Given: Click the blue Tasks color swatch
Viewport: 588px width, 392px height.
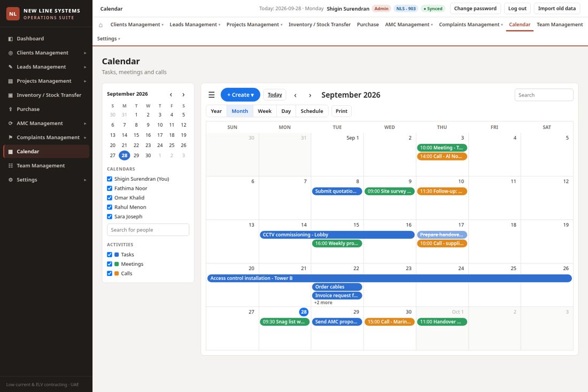Looking at the screenshot, I should click(x=117, y=255).
